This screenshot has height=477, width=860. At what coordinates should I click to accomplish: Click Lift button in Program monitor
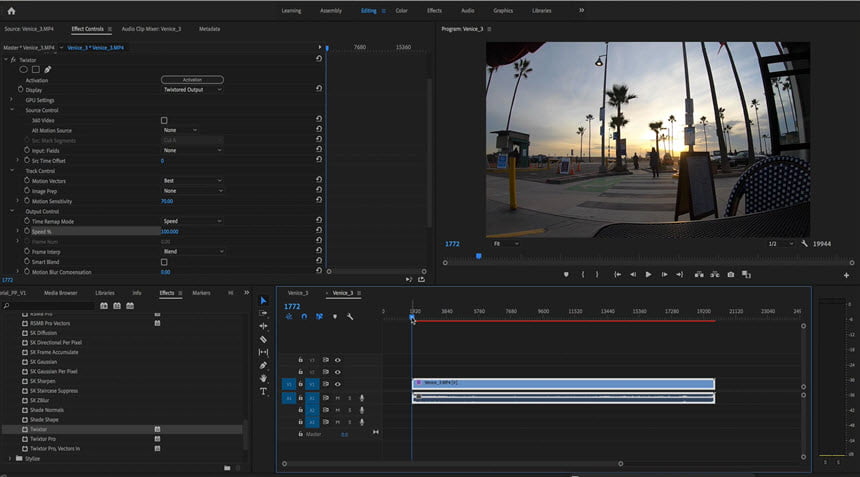699,275
